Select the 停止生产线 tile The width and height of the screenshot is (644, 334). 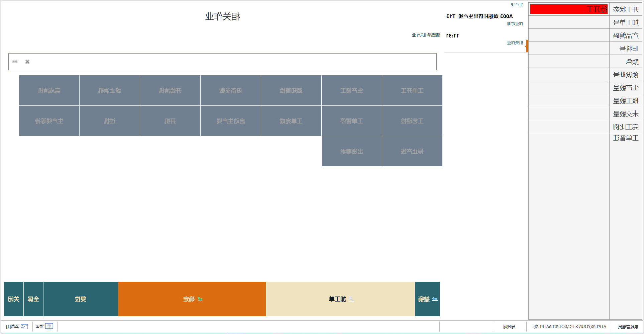(412, 151)
